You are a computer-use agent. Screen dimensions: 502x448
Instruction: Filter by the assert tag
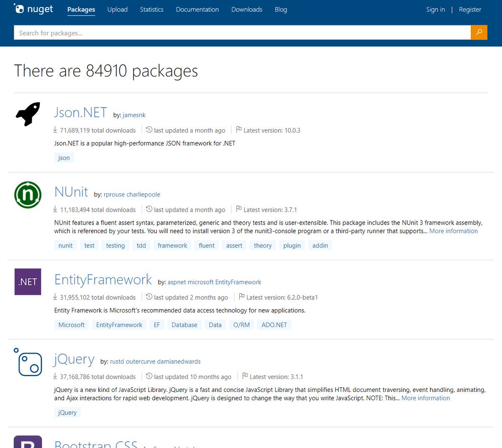point(234,246)
